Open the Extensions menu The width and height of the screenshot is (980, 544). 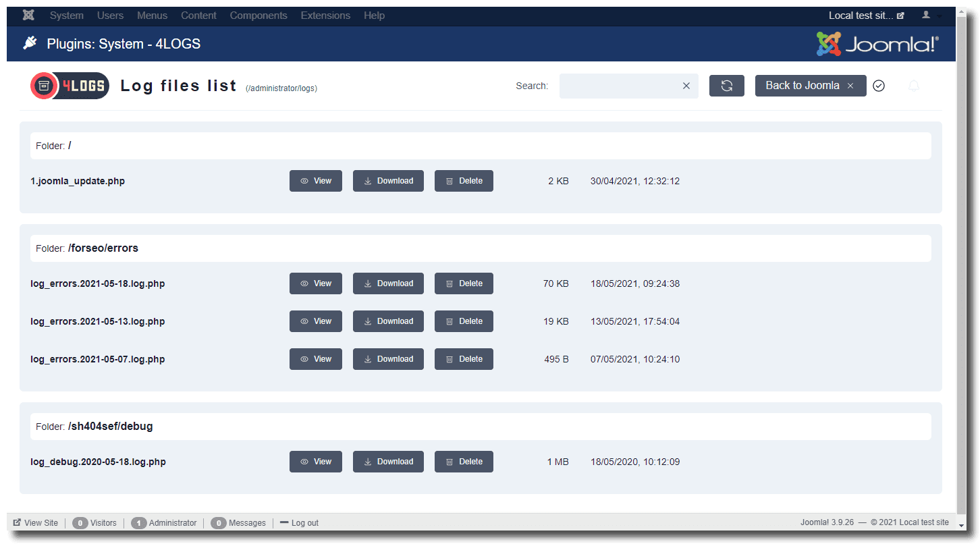pos(325,16)
